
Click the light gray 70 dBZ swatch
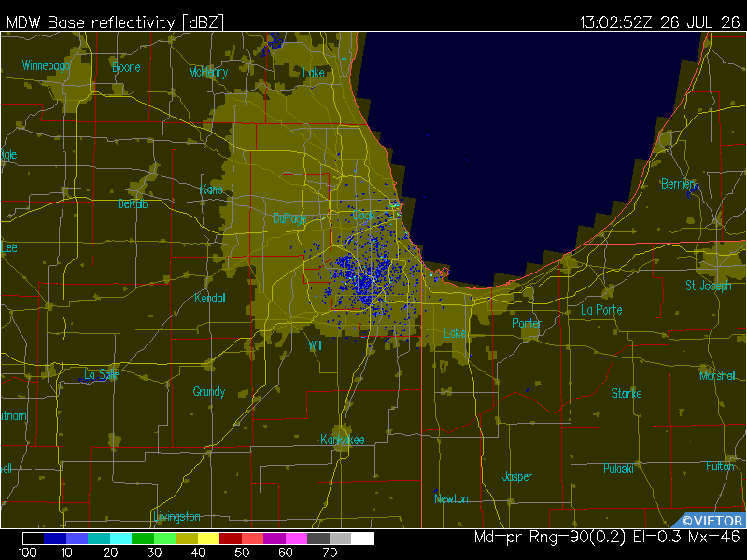pos(340,539)
